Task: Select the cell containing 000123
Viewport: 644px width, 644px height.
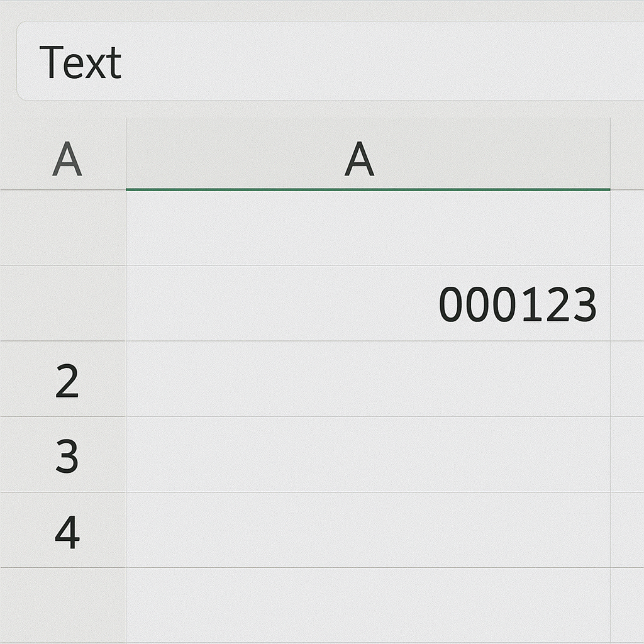Action: [x=368, y=303]
